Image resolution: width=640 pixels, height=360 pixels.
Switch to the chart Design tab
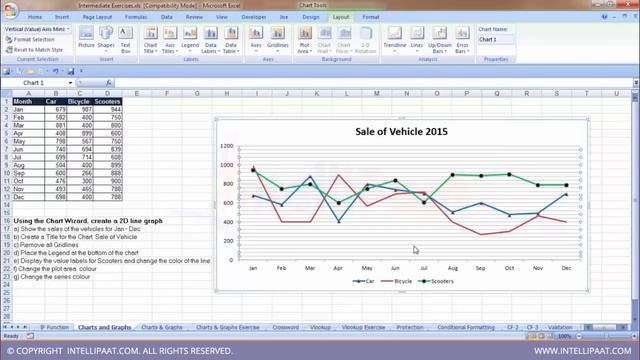click(x=311, y=17)
